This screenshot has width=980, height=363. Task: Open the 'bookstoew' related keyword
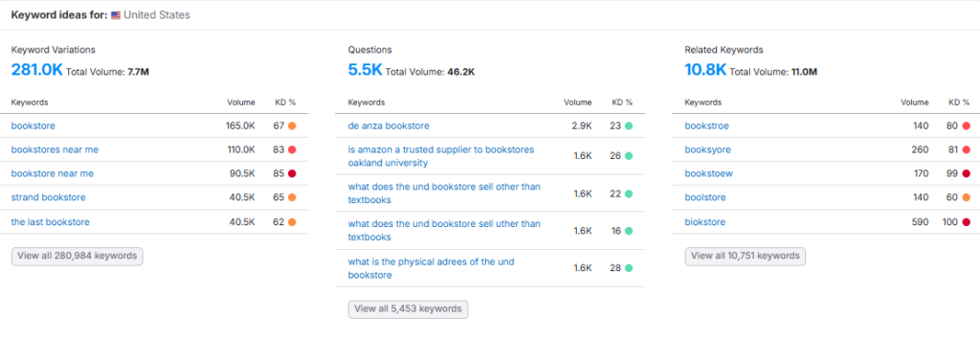[x=709, y=173]
